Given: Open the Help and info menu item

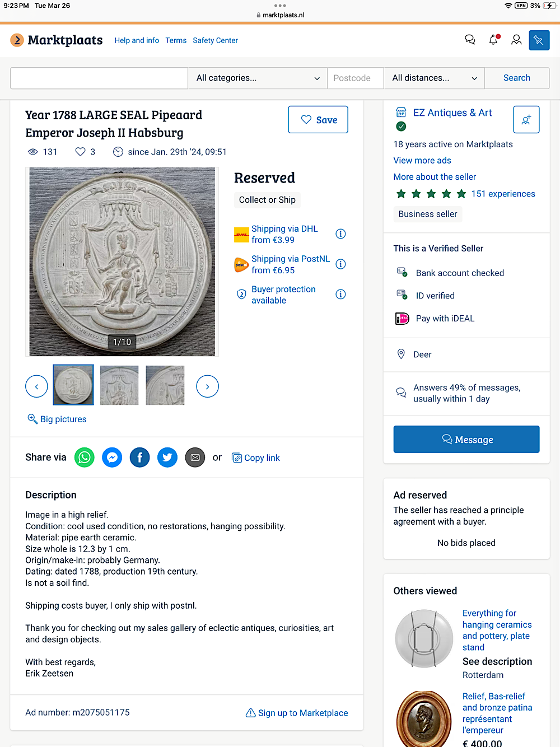Looking at the screenshot, I should tap(137, 40).
